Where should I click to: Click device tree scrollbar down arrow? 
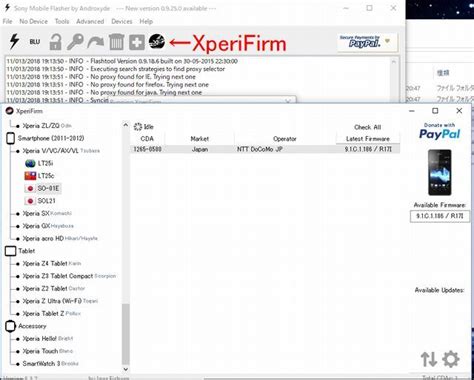(126, 369)
